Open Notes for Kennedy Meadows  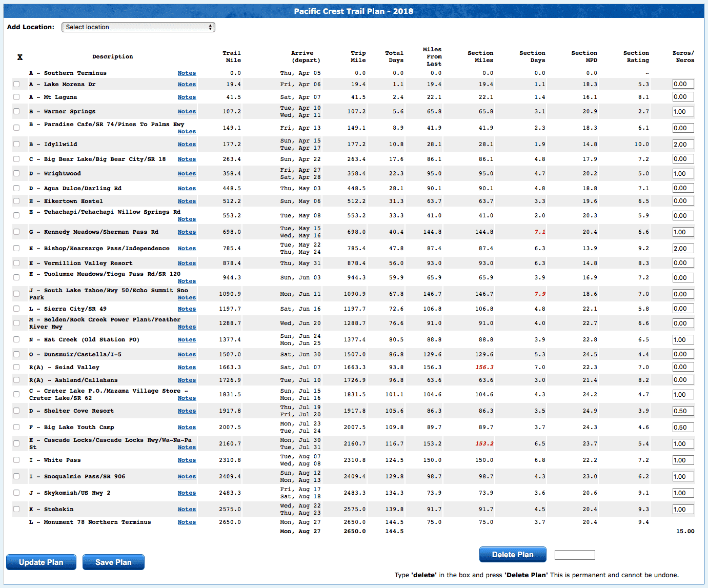tap(187, 232)
